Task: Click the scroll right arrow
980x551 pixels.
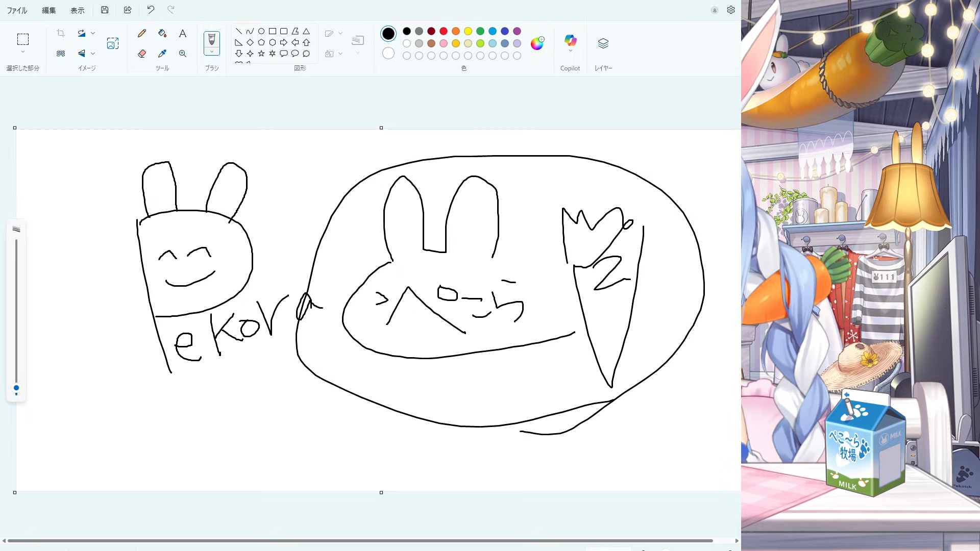Action: (x=737, y=541)
